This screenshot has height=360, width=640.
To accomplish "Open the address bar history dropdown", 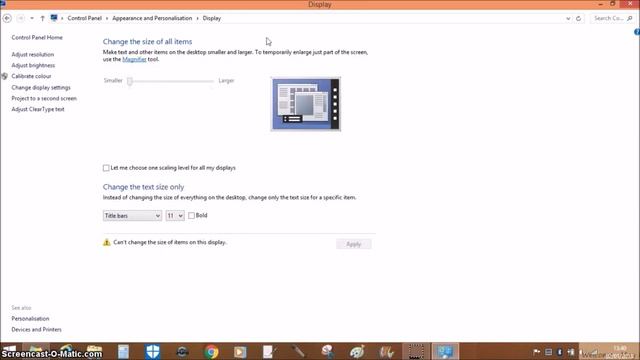I will 568,18.
